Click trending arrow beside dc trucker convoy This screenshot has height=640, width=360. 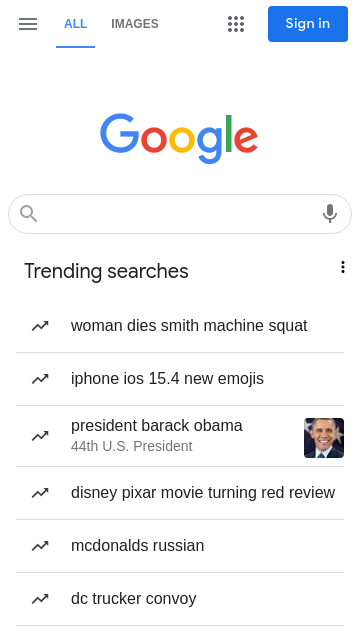pos(40,599)
